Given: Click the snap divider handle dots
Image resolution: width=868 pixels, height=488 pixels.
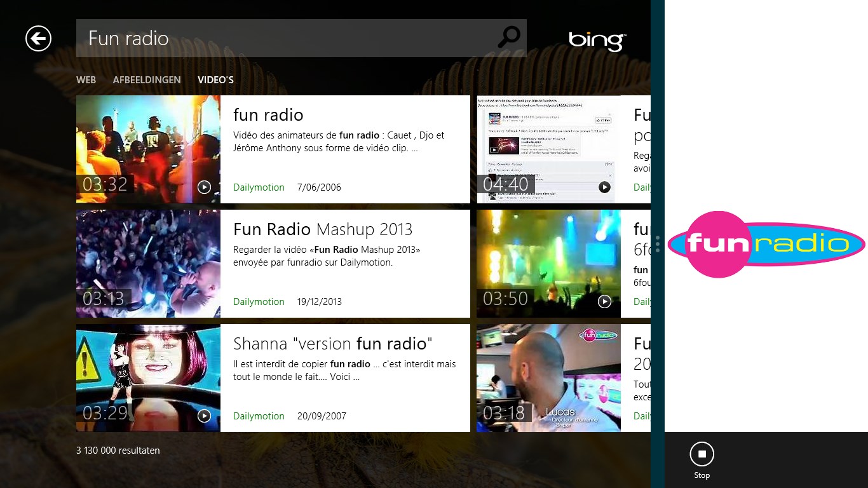Looking at the screenshot, I should [658, 245].
